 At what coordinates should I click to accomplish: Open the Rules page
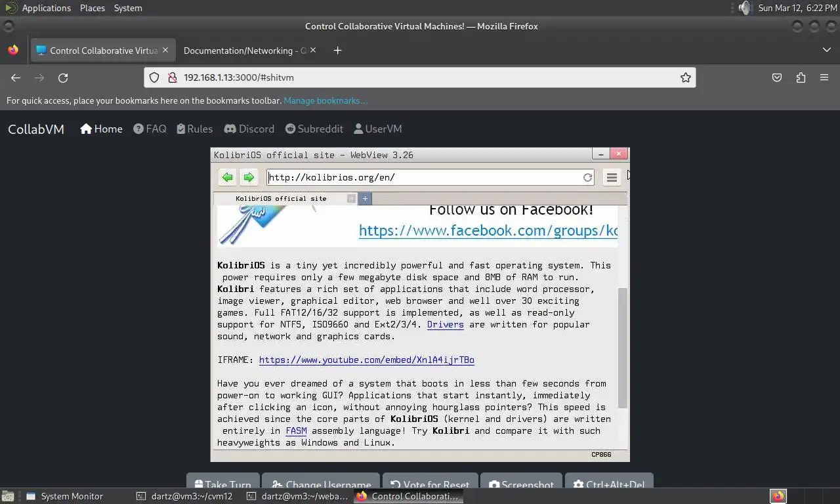coord(194,129)
